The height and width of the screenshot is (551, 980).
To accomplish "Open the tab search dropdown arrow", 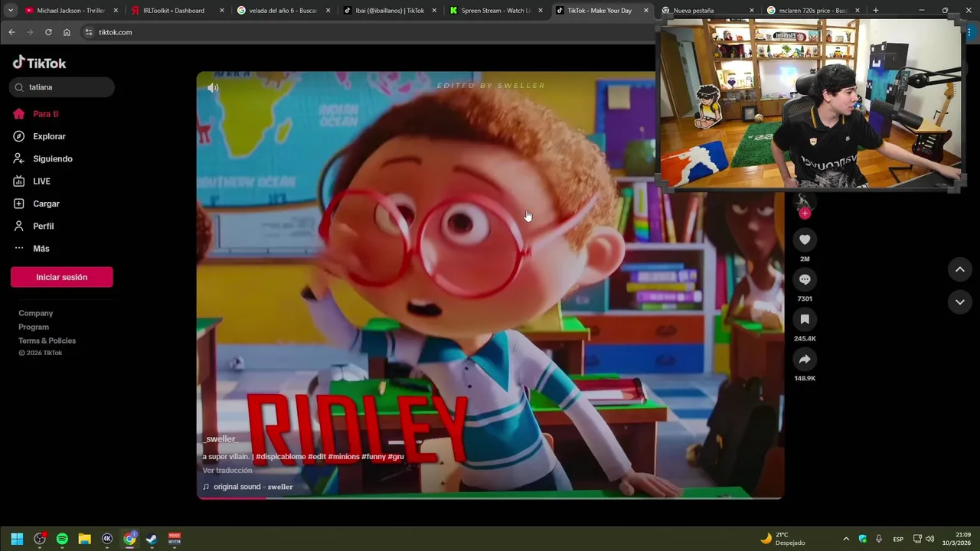I will pos(11,11).
